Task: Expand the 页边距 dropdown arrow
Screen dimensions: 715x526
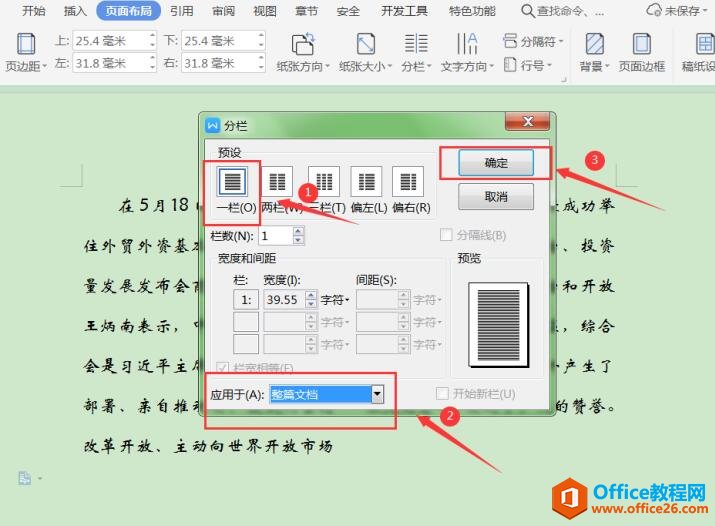Action: [45, 67]
